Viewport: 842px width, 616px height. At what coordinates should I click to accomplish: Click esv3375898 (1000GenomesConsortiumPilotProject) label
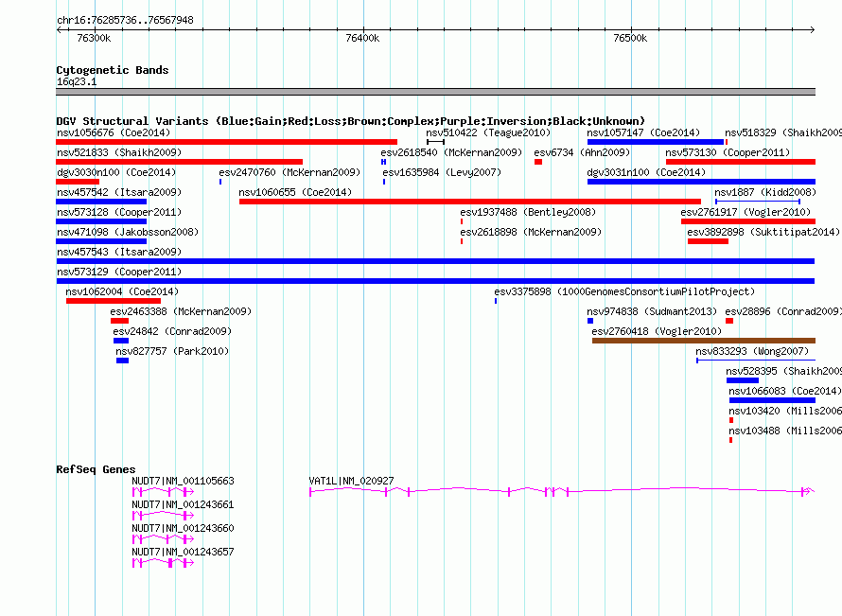(624, 291)
